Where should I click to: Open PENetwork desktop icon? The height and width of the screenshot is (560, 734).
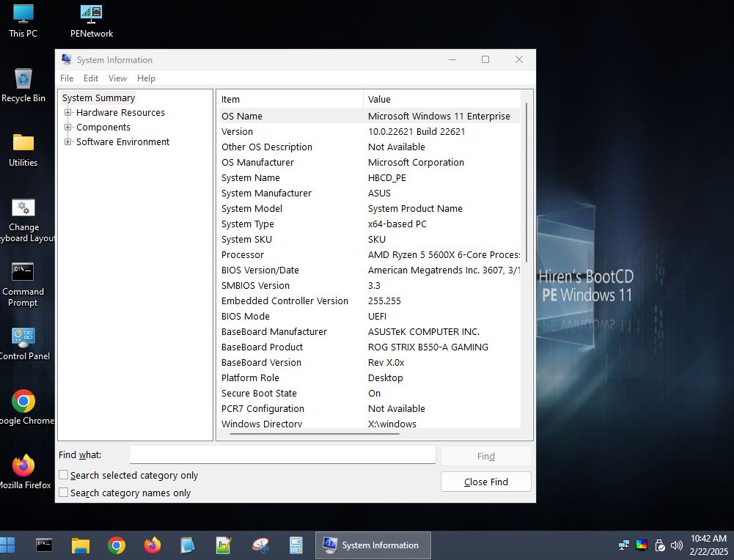(91, 21)
